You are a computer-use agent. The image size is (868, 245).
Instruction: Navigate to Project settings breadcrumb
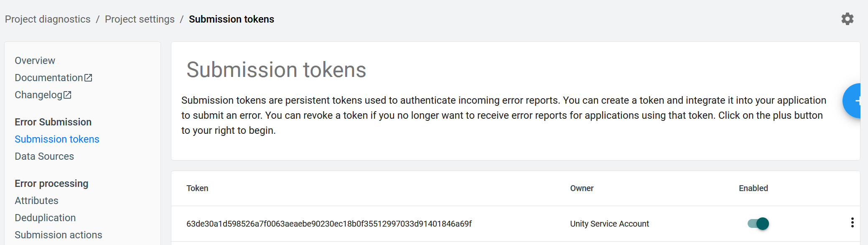point(140,19)
